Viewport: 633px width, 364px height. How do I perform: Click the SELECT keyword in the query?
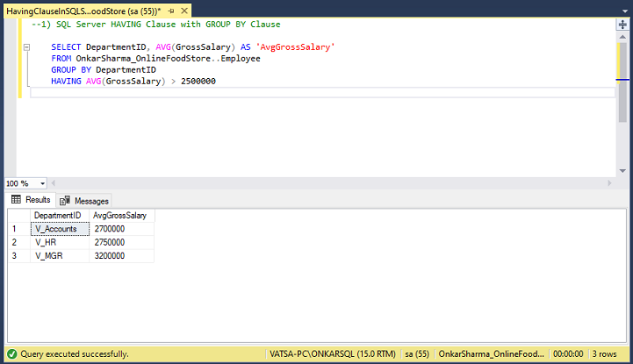pyautogui.click(x=66, y=47)
